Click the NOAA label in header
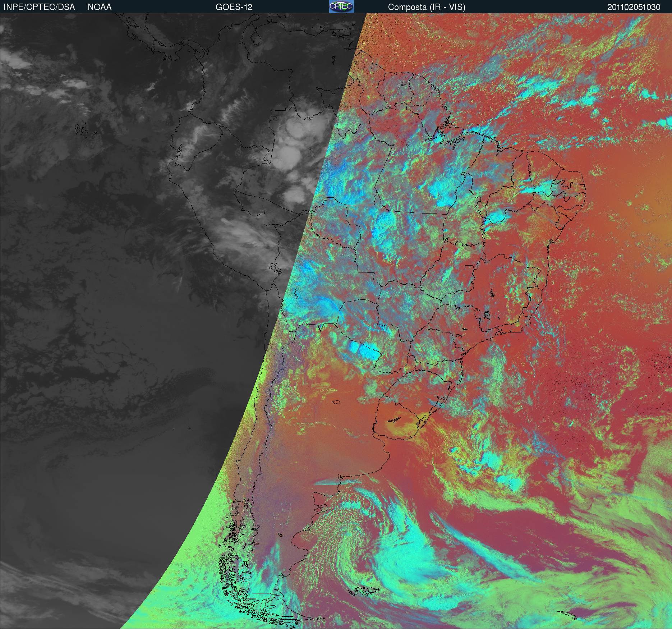 click(x=100, y=7)
